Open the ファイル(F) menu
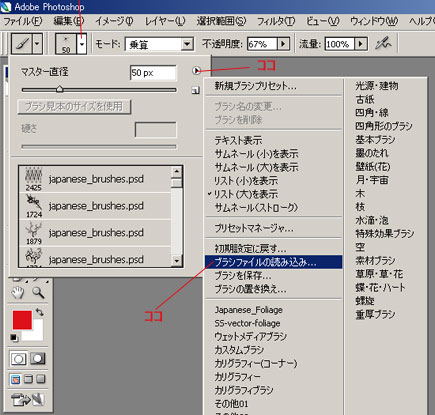Viewport: 435px width, 415px height. 23,22
